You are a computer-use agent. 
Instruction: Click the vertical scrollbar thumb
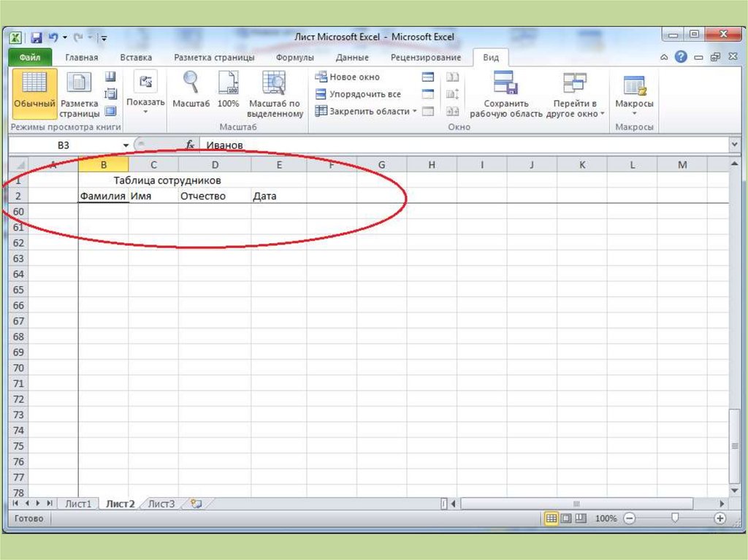pyautogui.click(x=735, y=446)
